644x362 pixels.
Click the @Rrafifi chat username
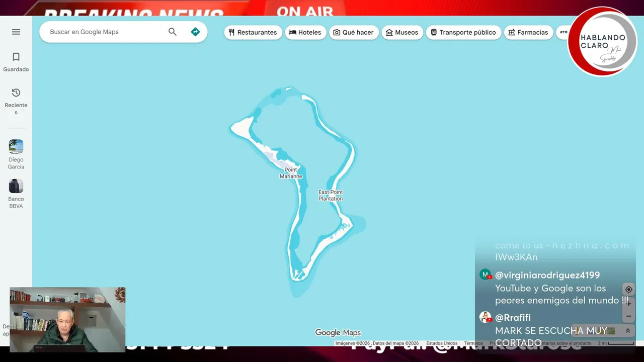tap(513, 317)
